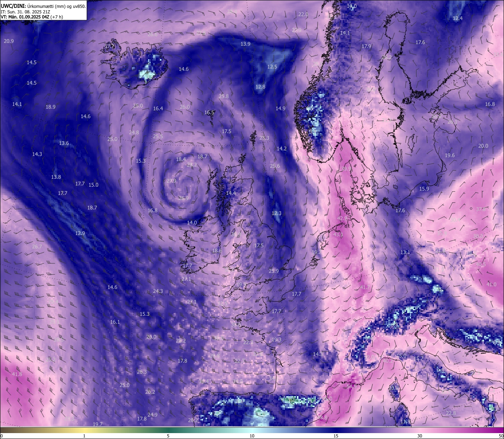Image resolution: width=504 pixels, height=439 pixels.
Task: Click the 27.9 value in the spiral
Action: point(171,181)
